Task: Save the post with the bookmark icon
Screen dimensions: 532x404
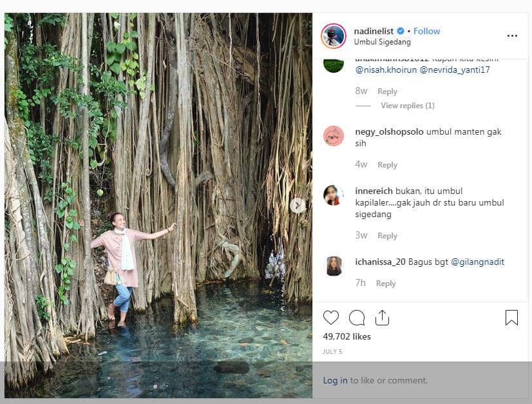Action: [x=511, y=318]
